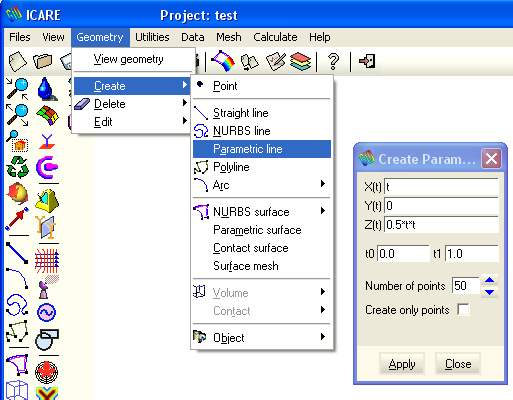Click the Z(t) expression input field
The height and width of the screenshot is (400, 513).
click(441, 225)
